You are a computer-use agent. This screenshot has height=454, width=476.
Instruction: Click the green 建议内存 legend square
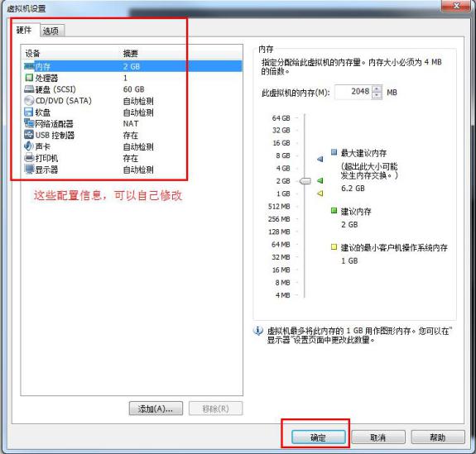click(334, 211)
